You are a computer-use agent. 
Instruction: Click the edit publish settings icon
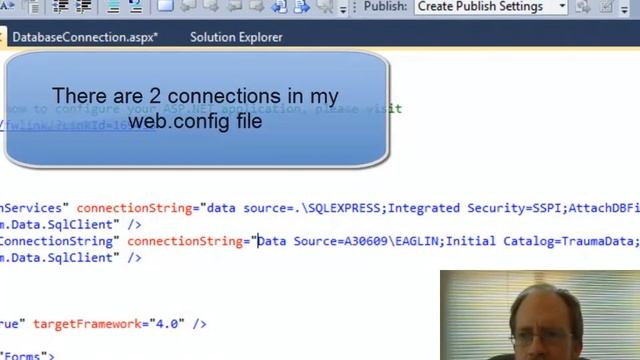606,6
